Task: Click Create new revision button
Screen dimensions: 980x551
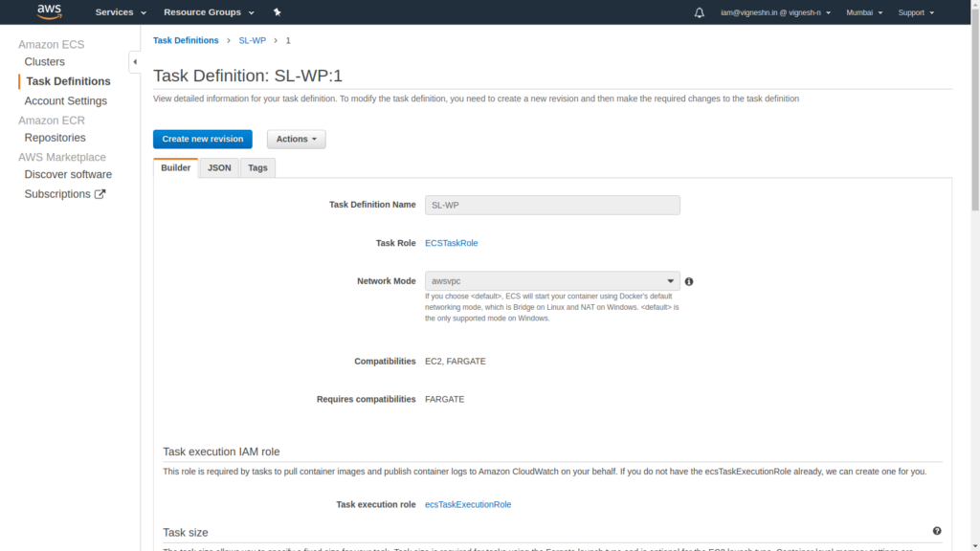Action: [203, 139]
